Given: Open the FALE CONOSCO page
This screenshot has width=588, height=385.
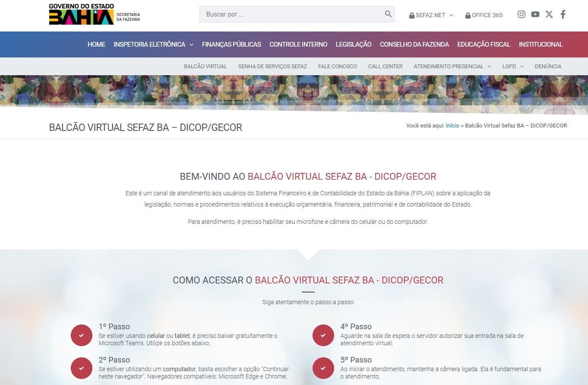Looking at the screenshot, I should click(337, 66).
